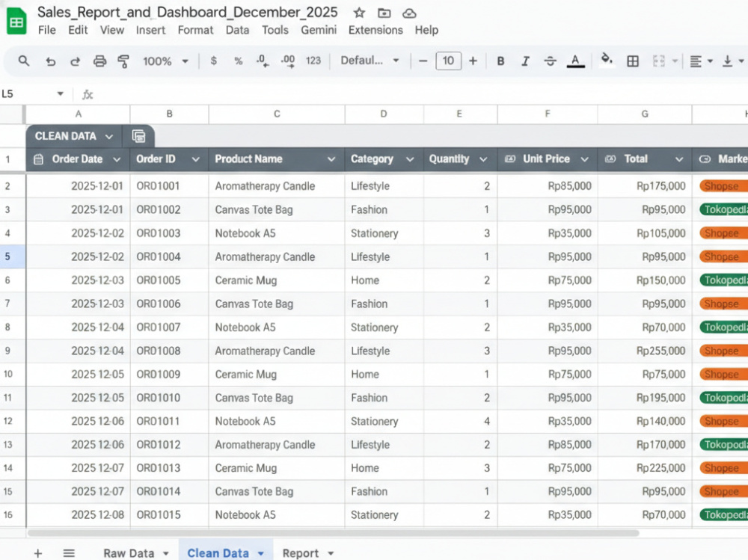Redo the last undone action
The image size is (748, 560).
75,61
